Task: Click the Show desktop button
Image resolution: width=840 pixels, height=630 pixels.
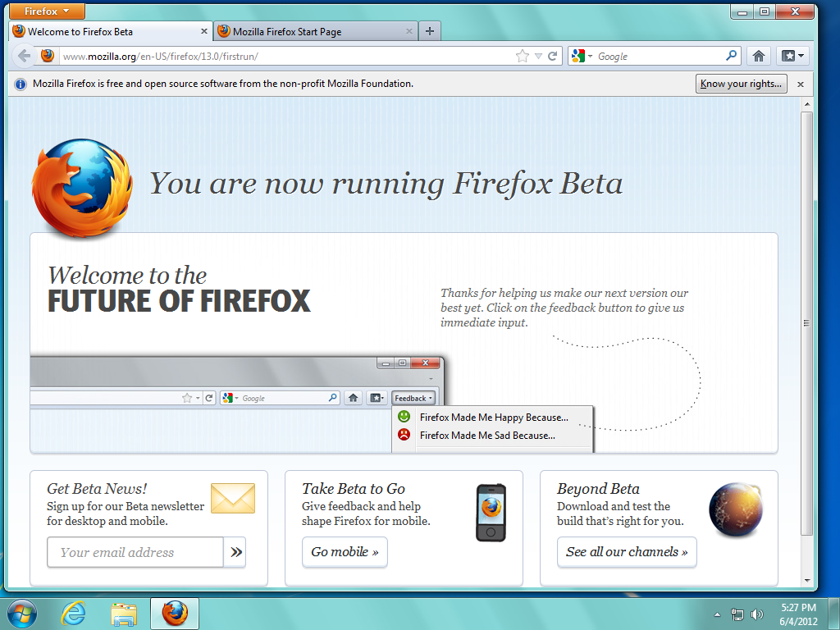Action: click(833, 614)
